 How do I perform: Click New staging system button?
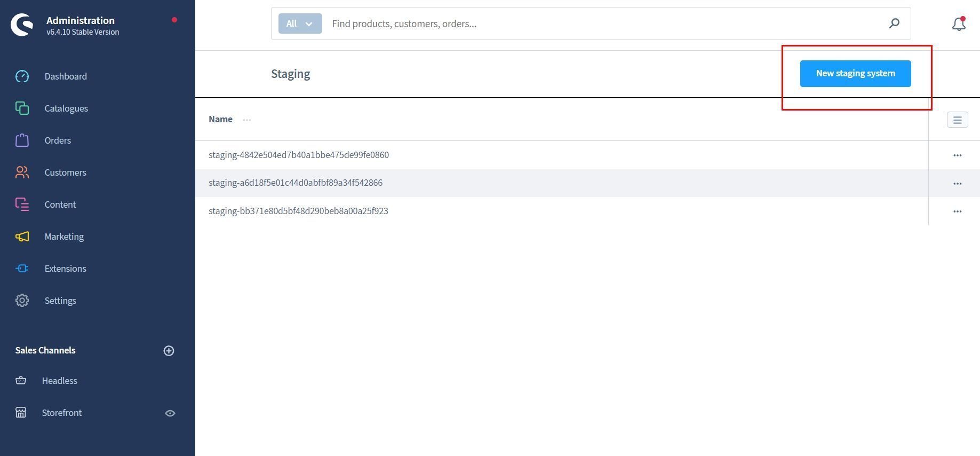point(855,74)
